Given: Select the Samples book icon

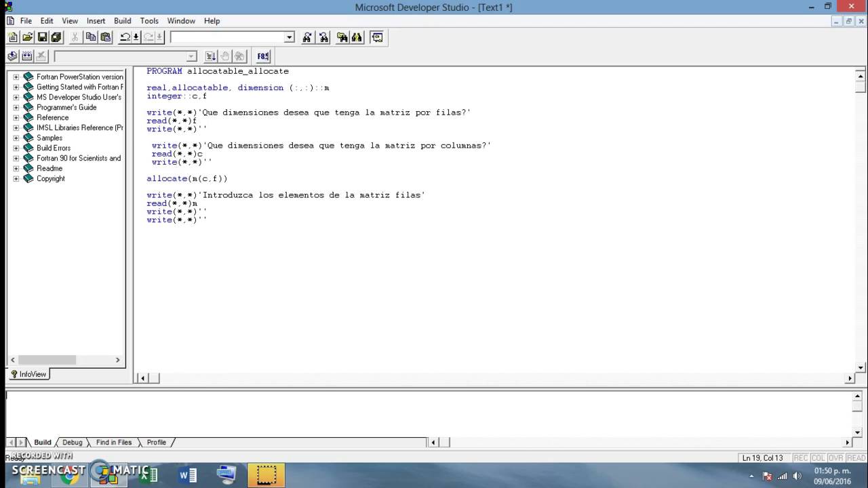Looking at the screenshot, I should click(28, 138).
